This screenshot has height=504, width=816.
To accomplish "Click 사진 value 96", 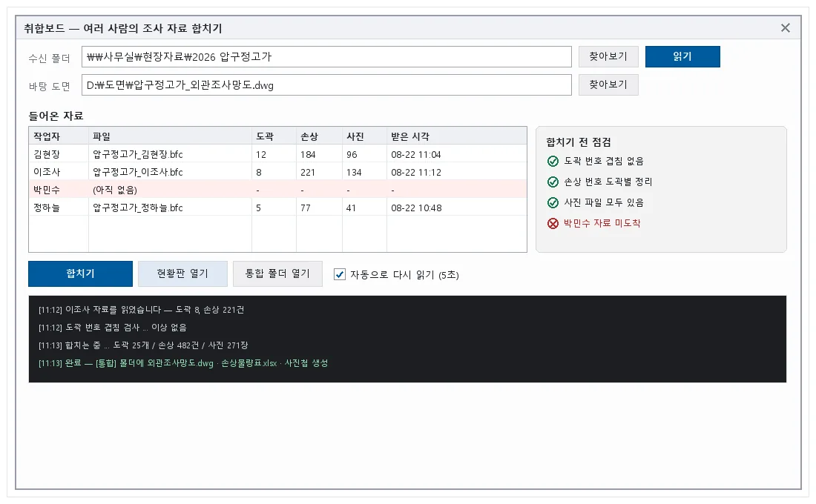I will [x=352, y=154].
